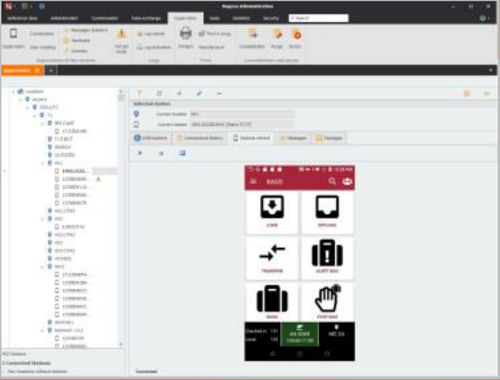Image resolution: width=500 pixels, height=380 pixels.
Task: Switch to the Commands tab
Action: coord(199,138)
